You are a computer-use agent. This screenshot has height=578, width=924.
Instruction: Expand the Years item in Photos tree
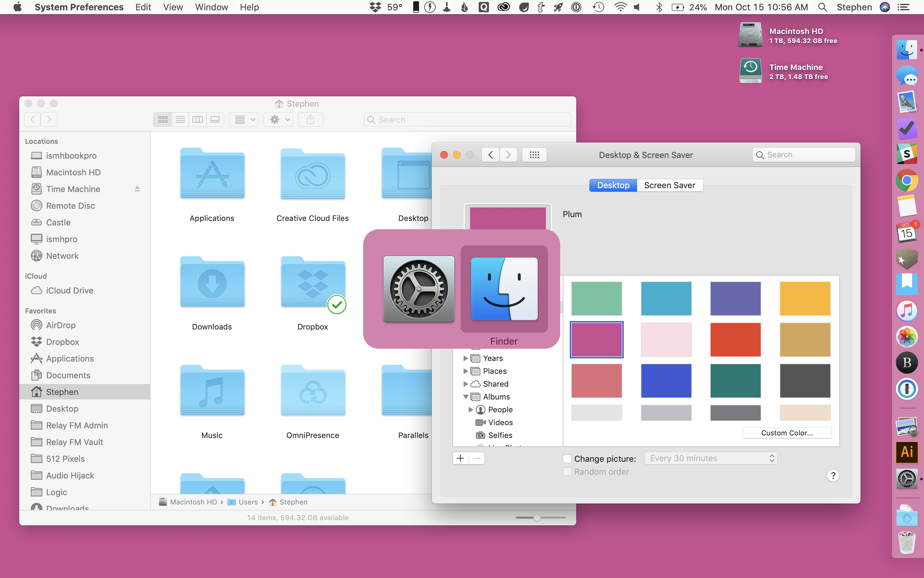465,358
